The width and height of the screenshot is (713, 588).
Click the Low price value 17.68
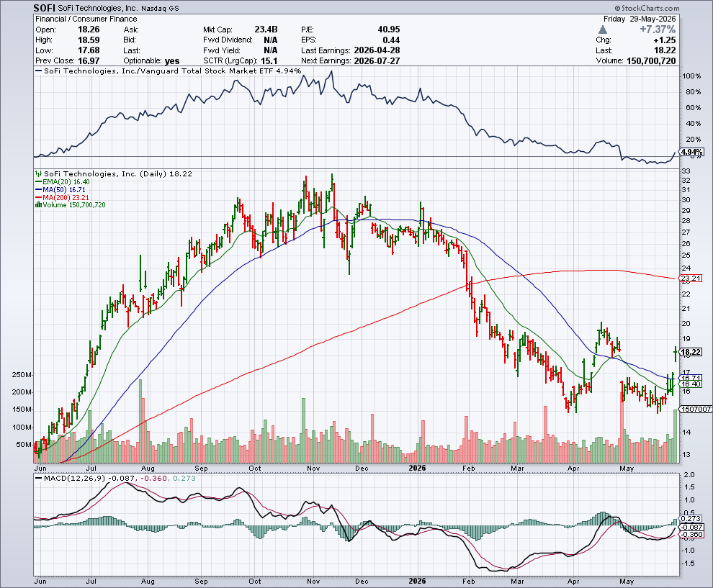pyautogui.click(x=89, y=50)
